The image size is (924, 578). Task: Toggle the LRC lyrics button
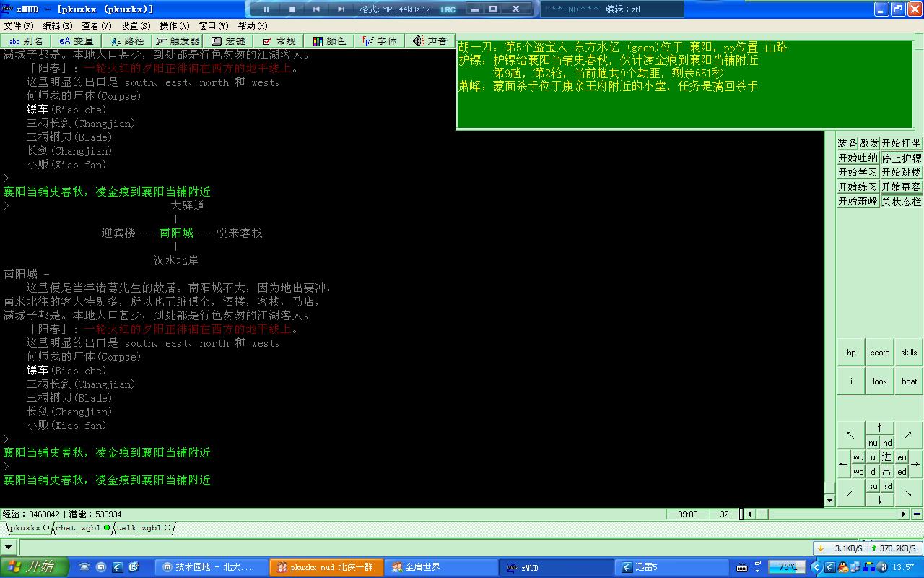point(448,9)
